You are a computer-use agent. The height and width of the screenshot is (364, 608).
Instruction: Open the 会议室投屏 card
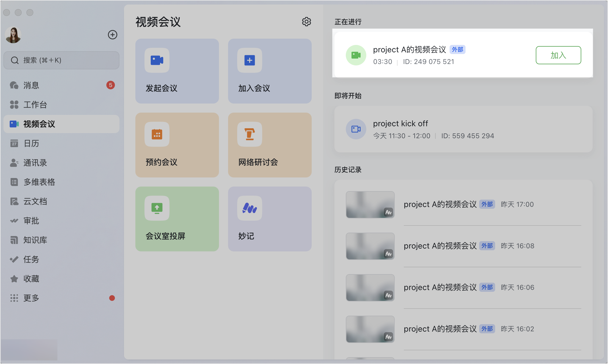pos(177,219)
